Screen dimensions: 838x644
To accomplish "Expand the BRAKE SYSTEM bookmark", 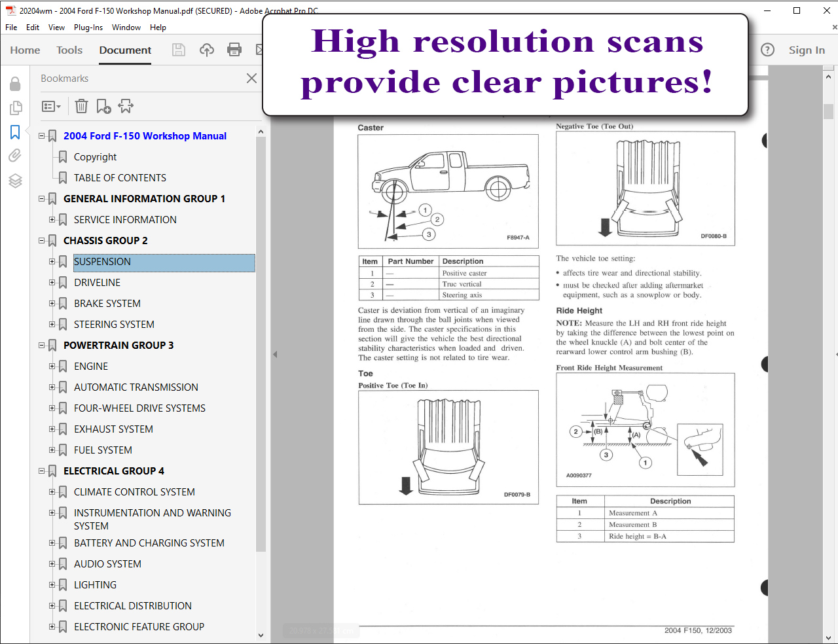I will click(x=52, y=304).
